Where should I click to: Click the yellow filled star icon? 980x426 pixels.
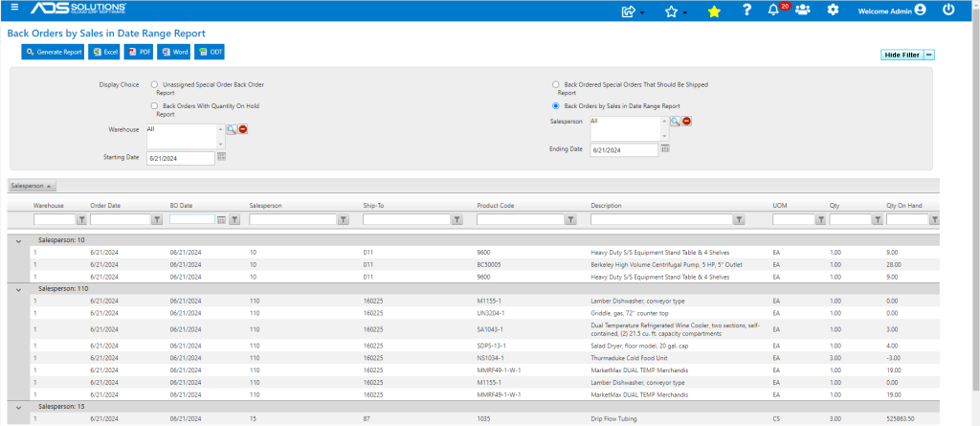(x=714, y=11)
